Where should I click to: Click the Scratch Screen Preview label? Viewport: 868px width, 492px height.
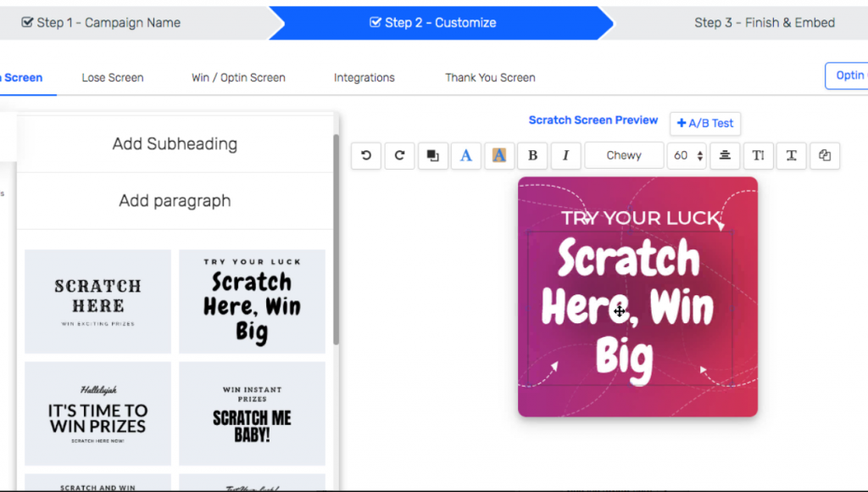pos(593,120)
